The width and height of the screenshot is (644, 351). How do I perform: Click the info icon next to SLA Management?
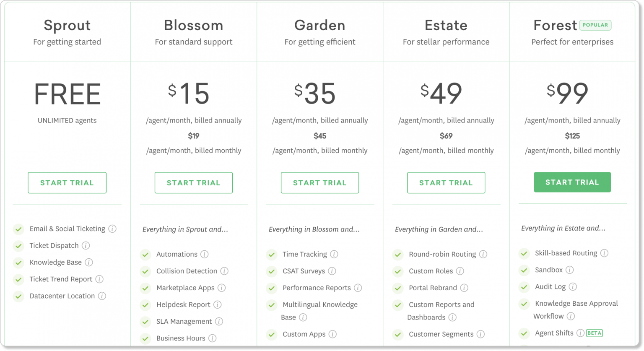(219, 321)
